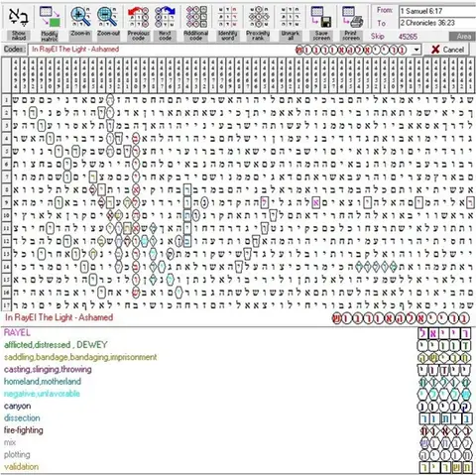
Task: Open the Proximity rank tool
Action: coord(259,17)
